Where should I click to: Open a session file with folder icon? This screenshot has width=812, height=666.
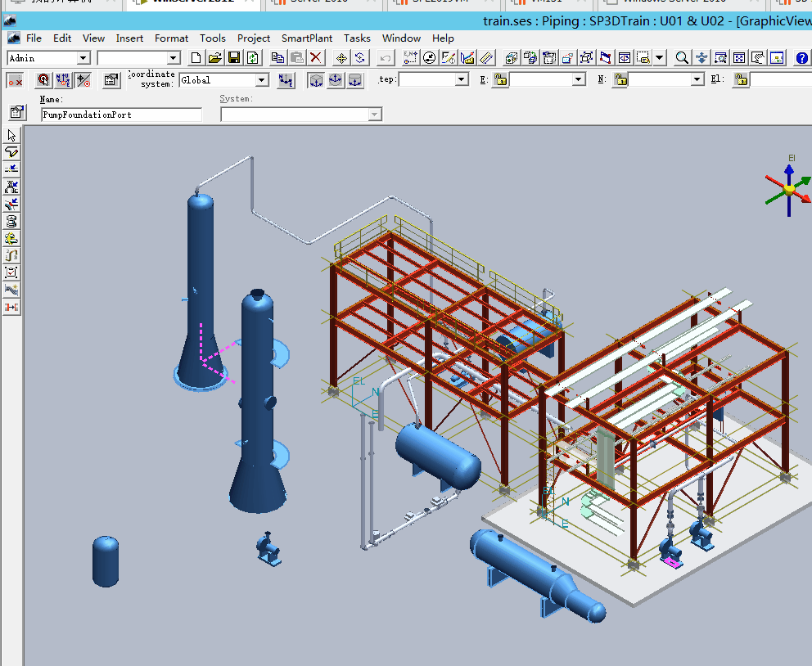tap(215, 58)
